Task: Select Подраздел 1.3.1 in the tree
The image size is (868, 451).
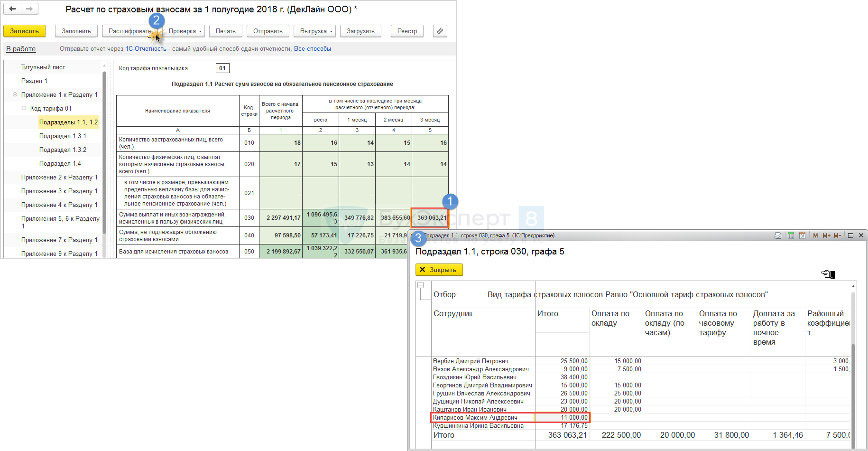Action: coord(63,136)
